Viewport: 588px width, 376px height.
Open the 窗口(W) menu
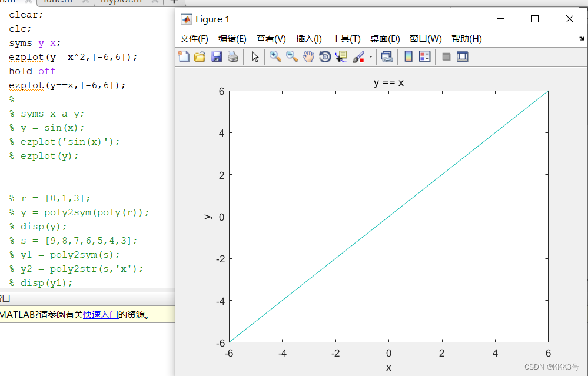425,39
